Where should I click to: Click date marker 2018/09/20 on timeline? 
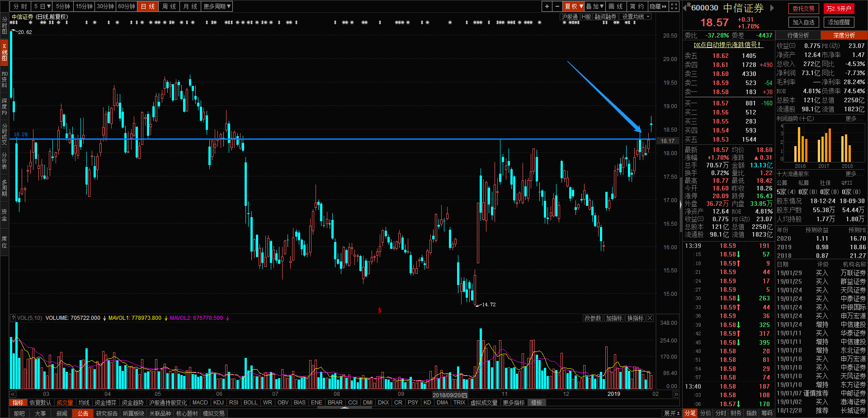[450, 395]
